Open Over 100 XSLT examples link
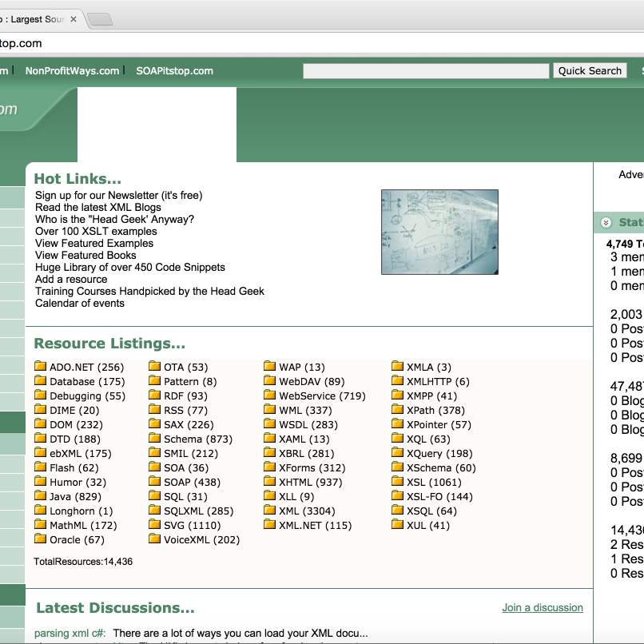Viewport: 644px width, 644px height. pos(96,231)
